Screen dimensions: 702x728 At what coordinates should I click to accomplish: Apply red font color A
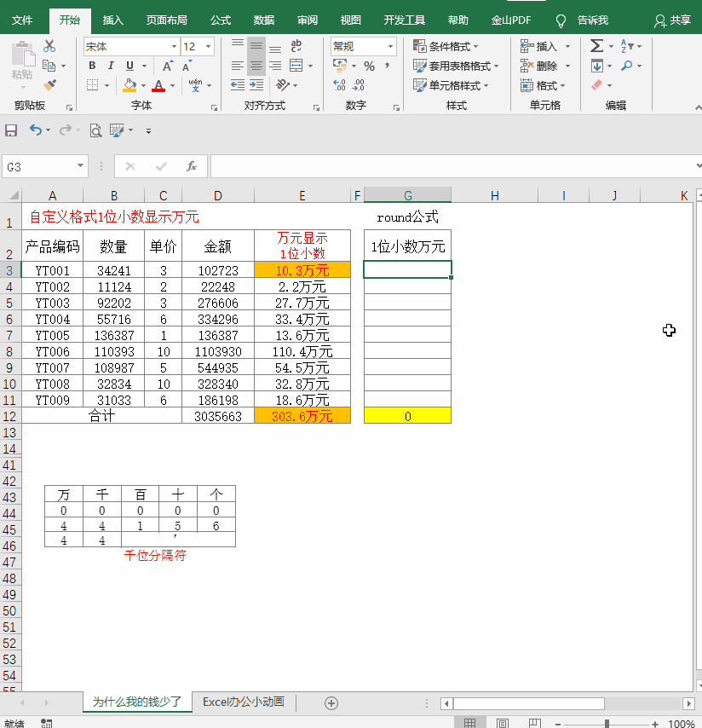(x=158, y=85)
